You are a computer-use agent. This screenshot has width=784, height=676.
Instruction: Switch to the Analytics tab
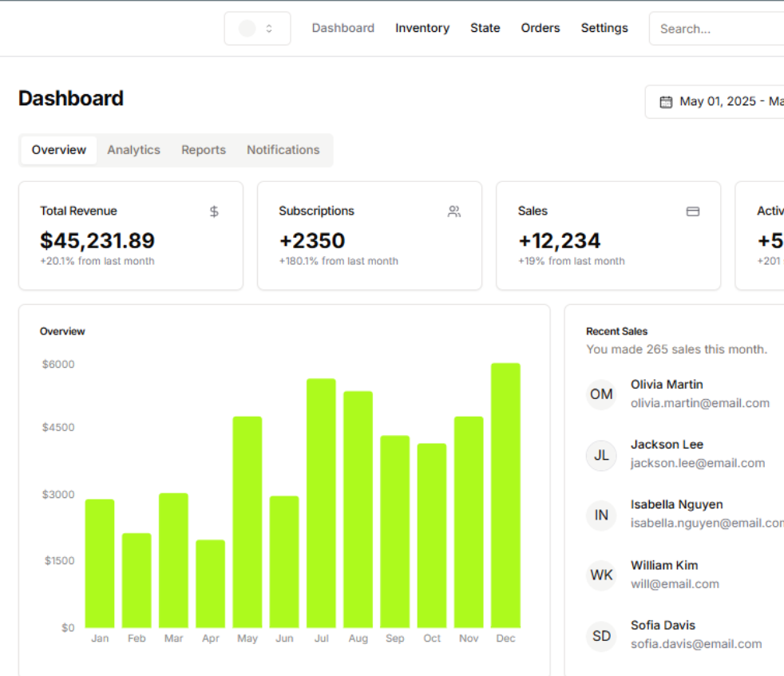pyautogui.click(x=133, y=150)
